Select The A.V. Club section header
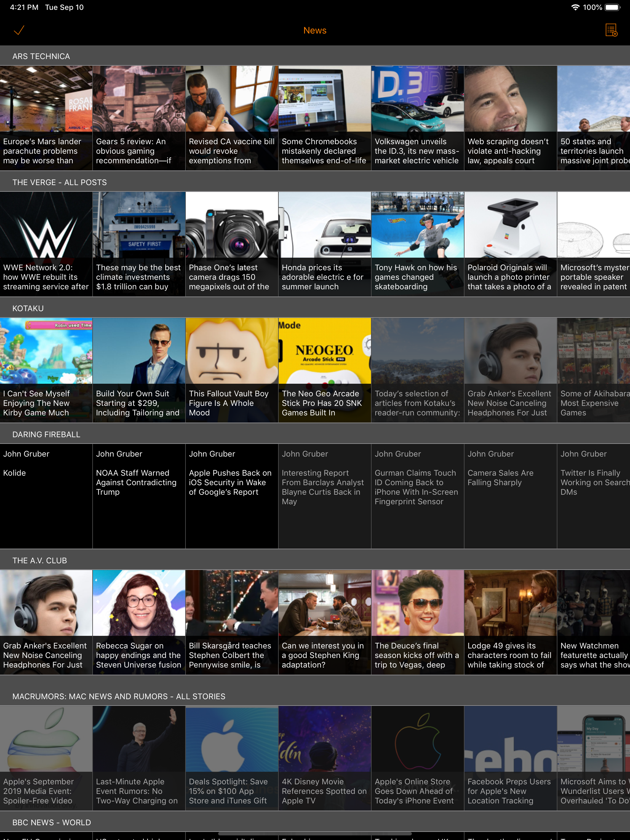630x840 pixels. pyautogui.click(x=39, y=561)
